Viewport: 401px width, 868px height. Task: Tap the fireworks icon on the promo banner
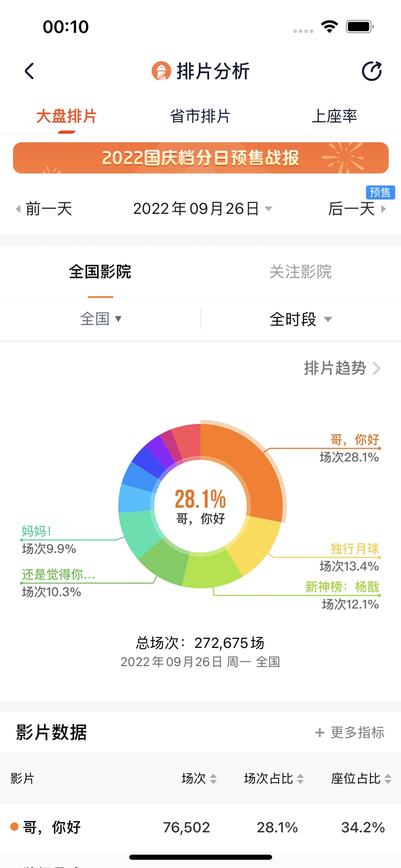point(343,157)
